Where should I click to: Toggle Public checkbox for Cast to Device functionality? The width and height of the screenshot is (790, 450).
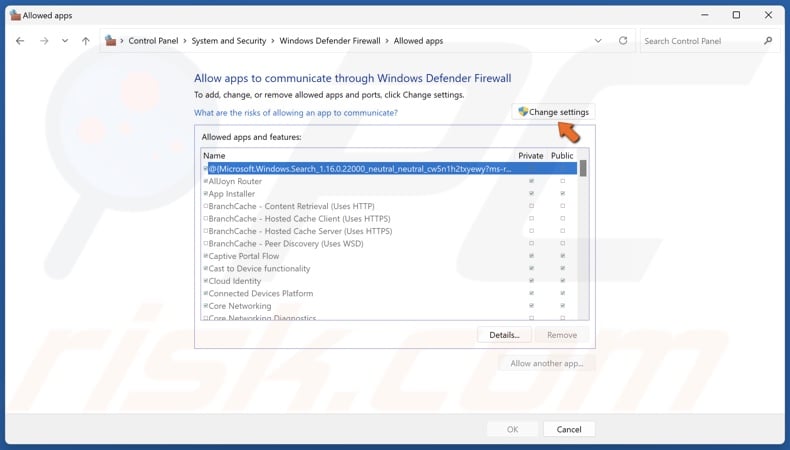pos(562,269)
